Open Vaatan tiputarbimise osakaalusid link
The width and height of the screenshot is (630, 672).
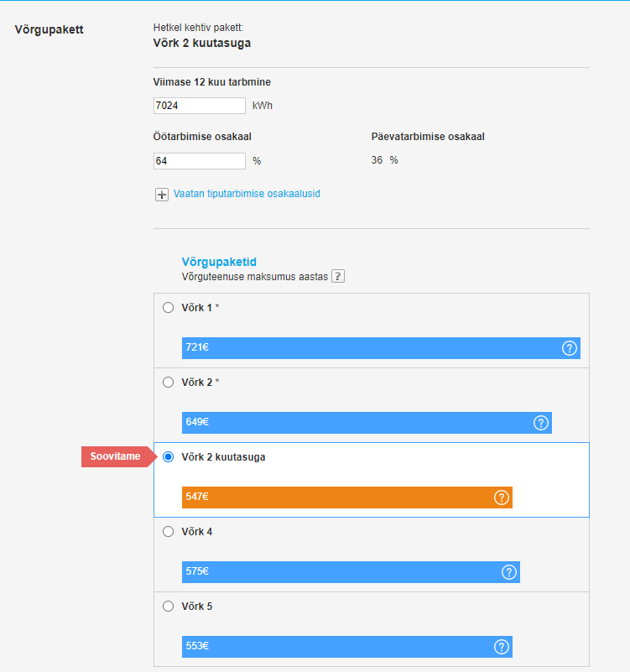click(247, 194)
